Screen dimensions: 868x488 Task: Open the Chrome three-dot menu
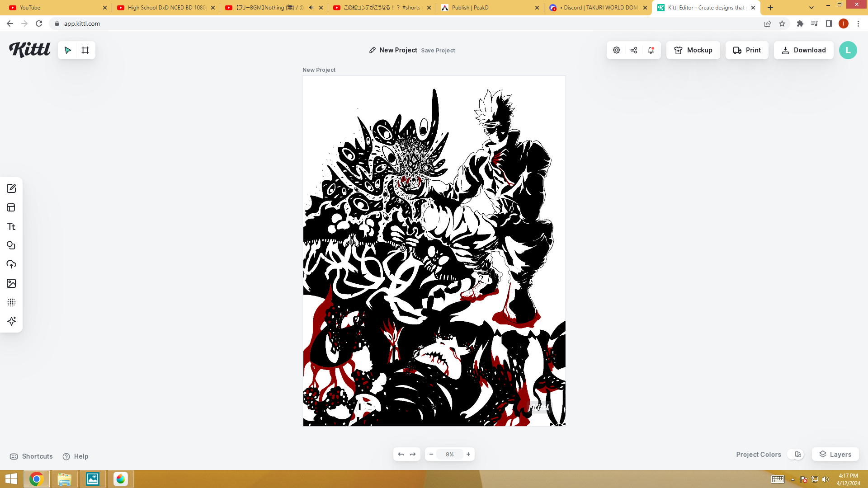point(858,23)
